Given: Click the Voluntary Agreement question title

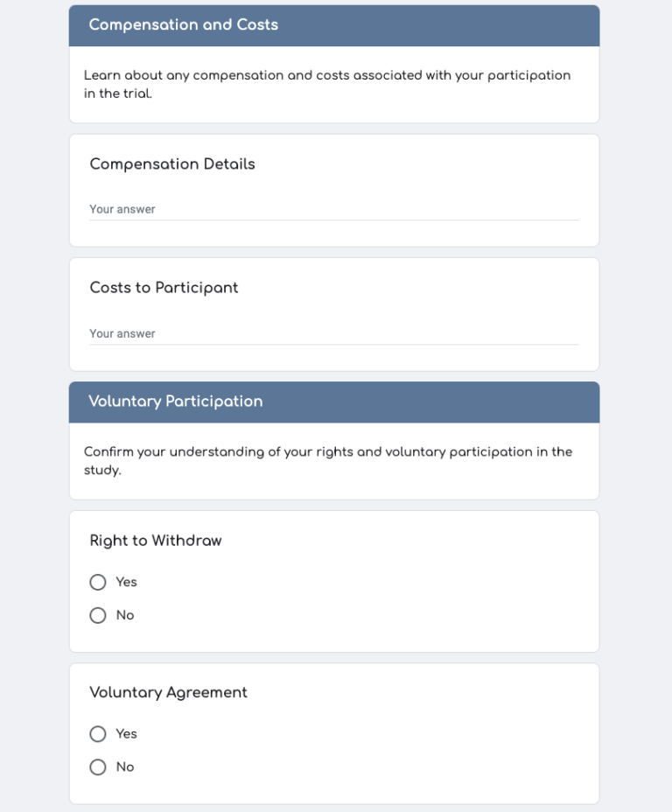Looking at the screenshot, I should point(168,693).
